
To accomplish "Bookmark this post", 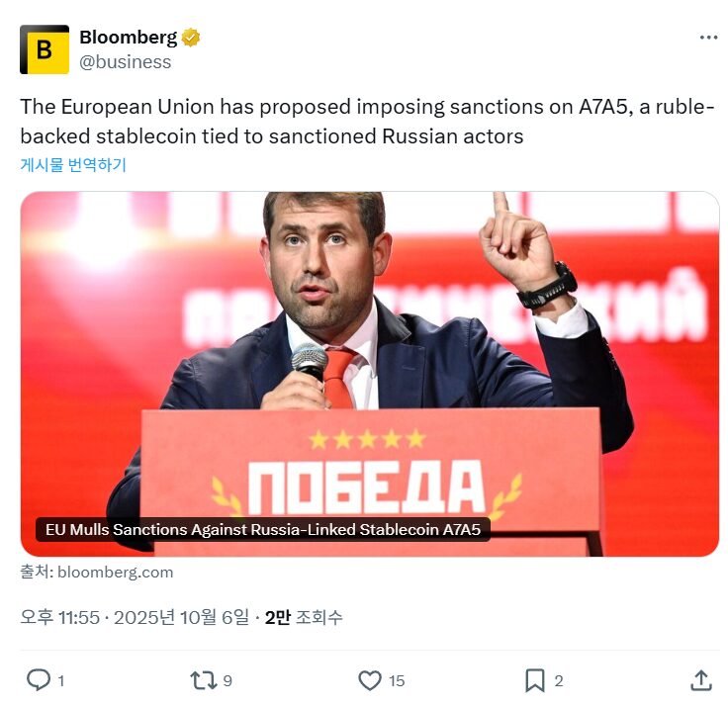I will [534, 680].
